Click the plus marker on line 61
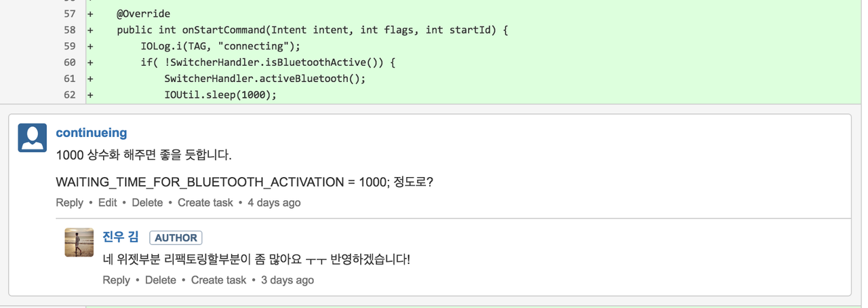868x308 pixels. click(90, 79)
